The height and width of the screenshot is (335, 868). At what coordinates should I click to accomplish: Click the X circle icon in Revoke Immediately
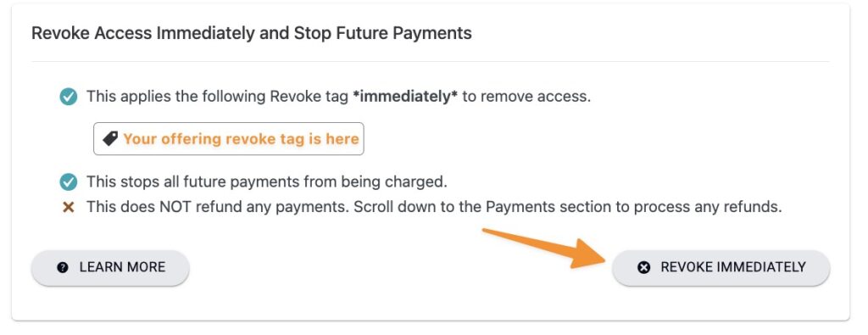tap(644, 268)
